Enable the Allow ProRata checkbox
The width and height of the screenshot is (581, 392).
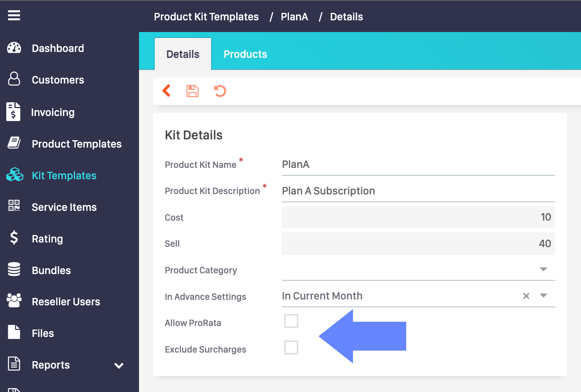point(291,321)
